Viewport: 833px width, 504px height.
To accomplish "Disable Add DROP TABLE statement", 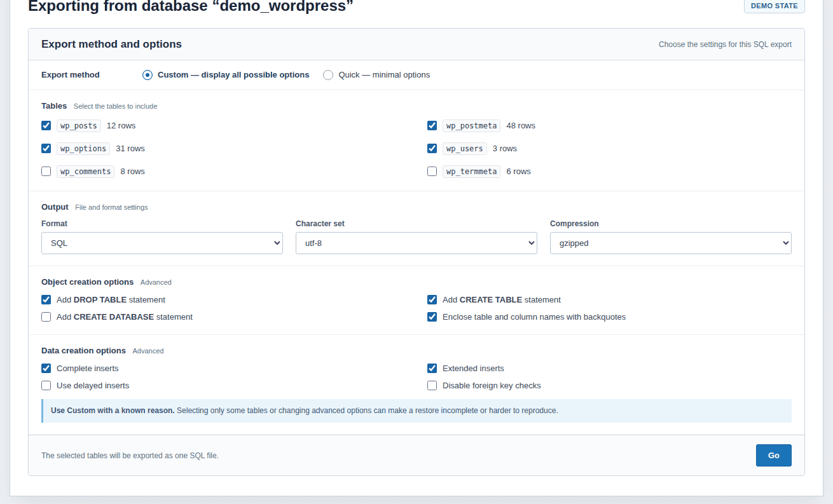I will point(46,300).
